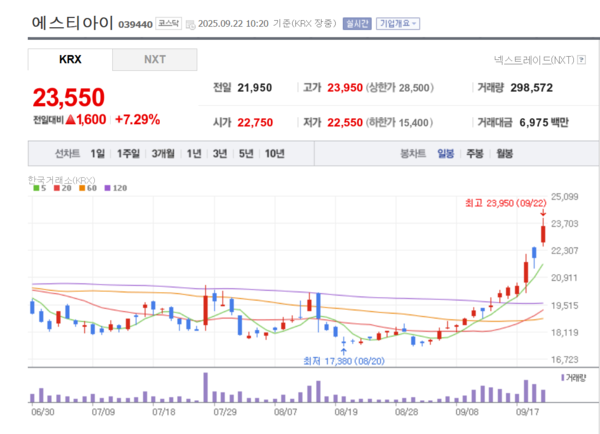Click the 16,723 price axis label

[x=564, y=359]
